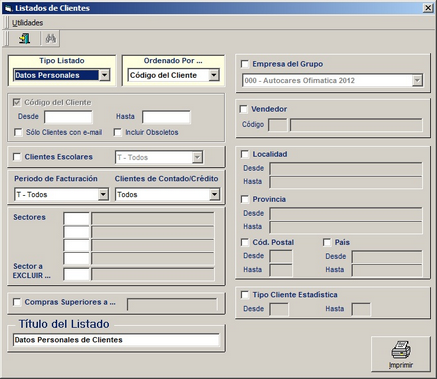The height and width of the screenshot is (379, 437).
Task: Click the Sector a EXCLUIR code field
Action: (77, 275)
